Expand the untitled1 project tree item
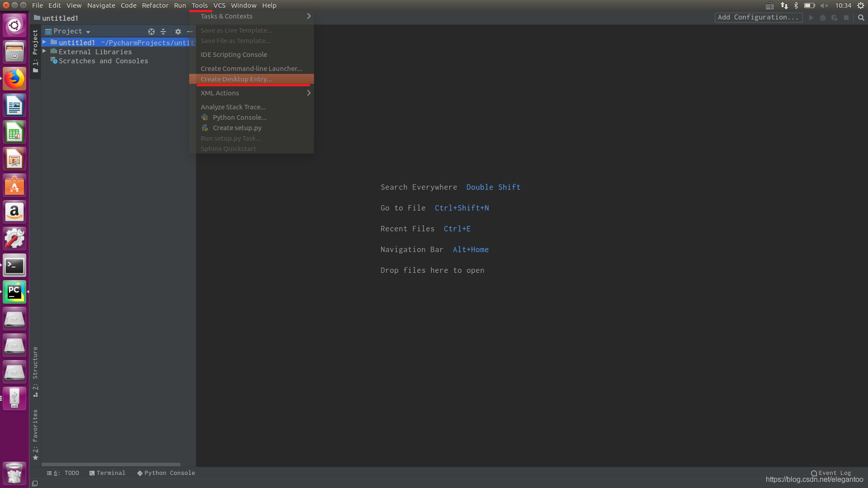Image resolution: width=868 pixels, height=488 pixels. [x=45, y=42]
